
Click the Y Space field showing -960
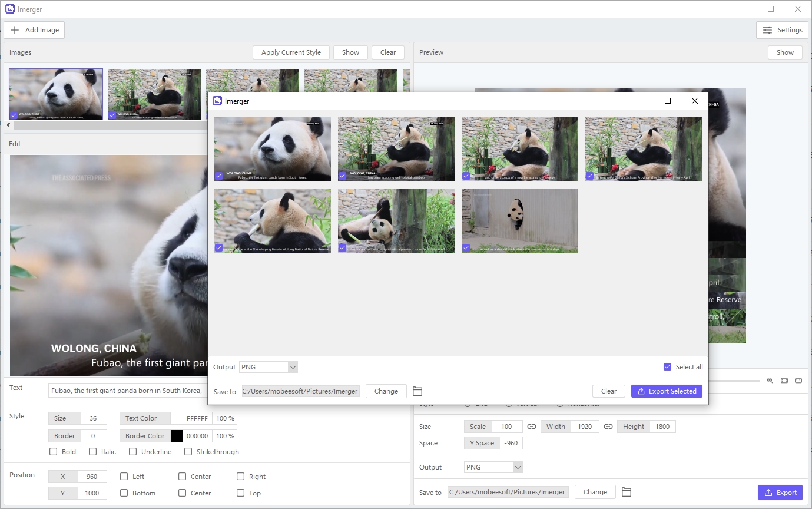tap(511, 443)
